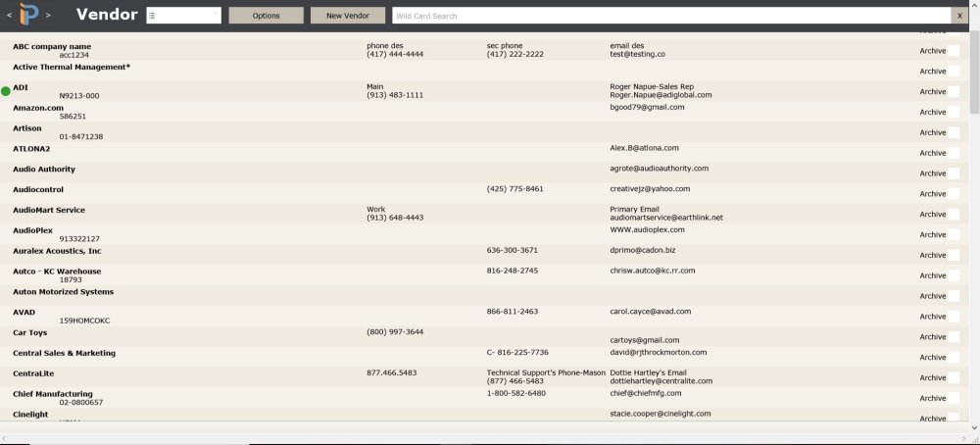
Task: Select Auton Motorized Systems vendor
Action: click(x=63, y=292)
